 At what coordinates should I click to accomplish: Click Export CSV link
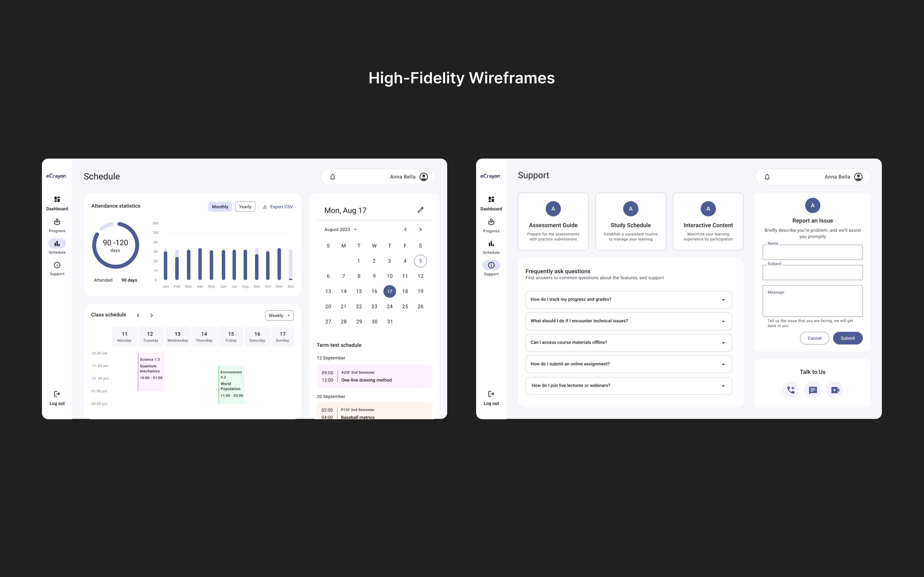(x=278, y=207)
